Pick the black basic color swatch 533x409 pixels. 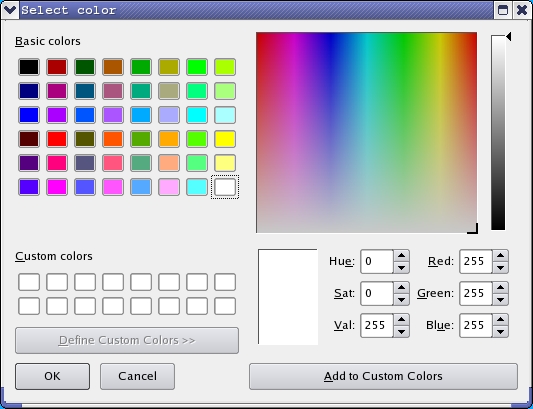(29, 67)
